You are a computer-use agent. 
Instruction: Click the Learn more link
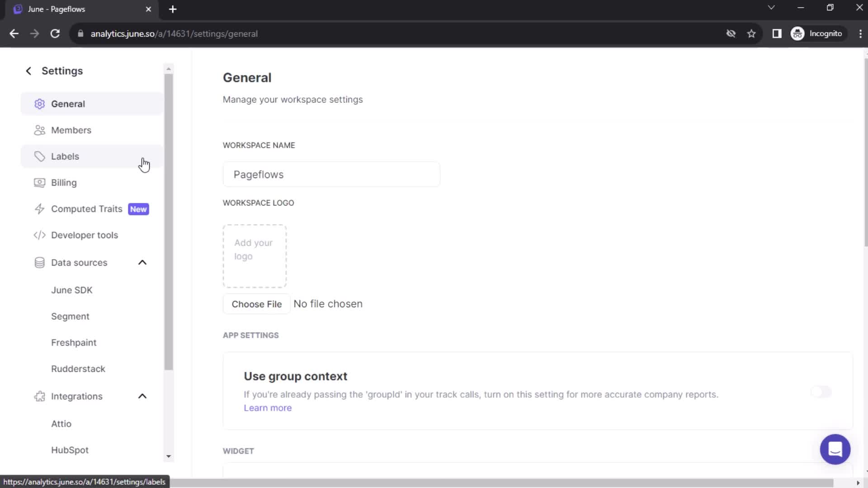point(268,407)
